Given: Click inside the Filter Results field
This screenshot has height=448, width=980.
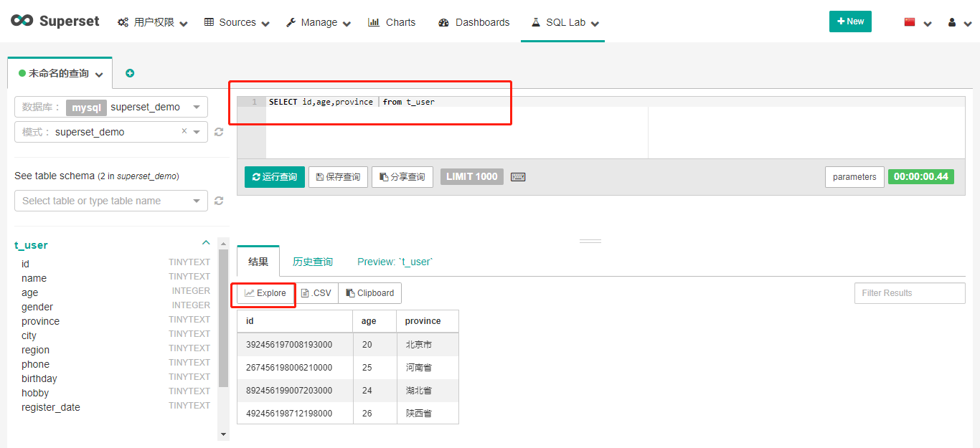Looking at the screenshot, I should 909,292.
